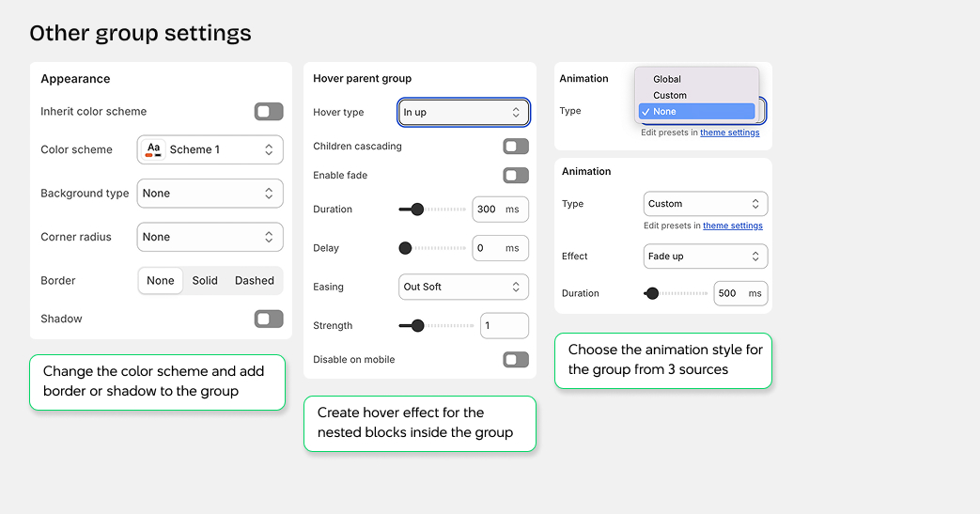The image size is (980, 514).
Task: Open the Color scheme dropdown
Action: (210, 149)
